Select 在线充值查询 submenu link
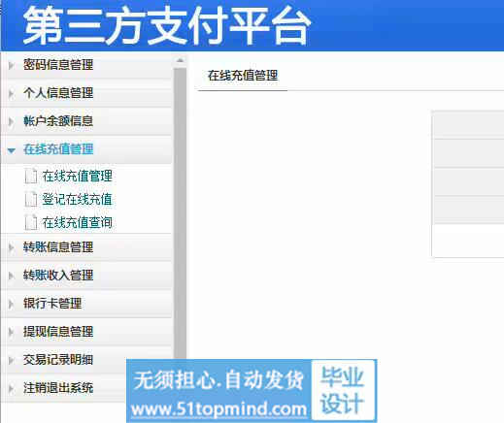Screen dimensions: 504x423 coord(77,222)
